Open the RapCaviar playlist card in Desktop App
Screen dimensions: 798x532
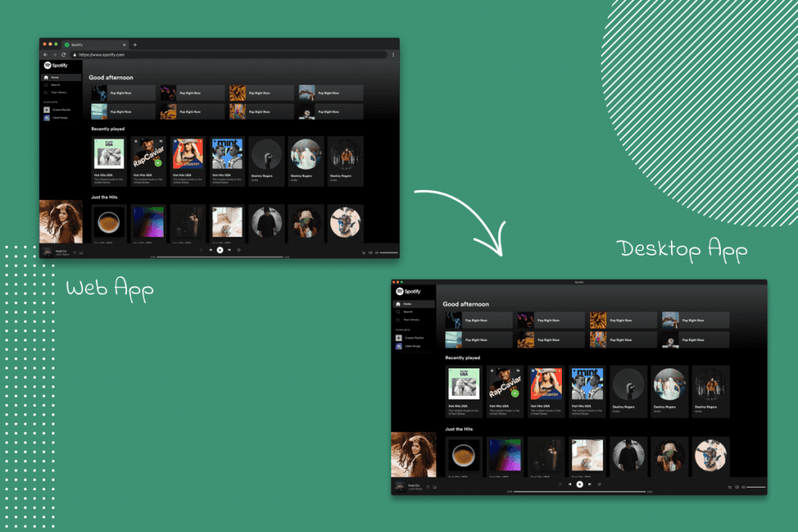(x=505, y=392)
